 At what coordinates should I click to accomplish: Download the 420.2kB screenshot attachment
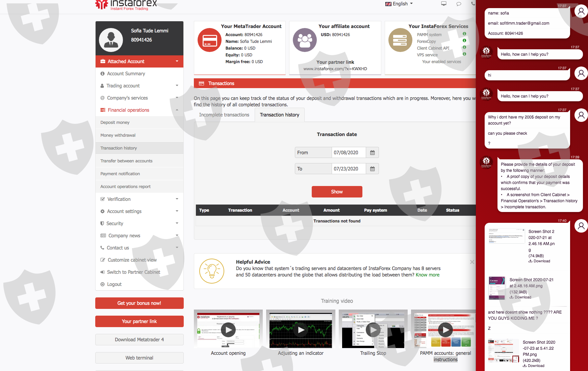pyautogui.click(x=534, y=366)
